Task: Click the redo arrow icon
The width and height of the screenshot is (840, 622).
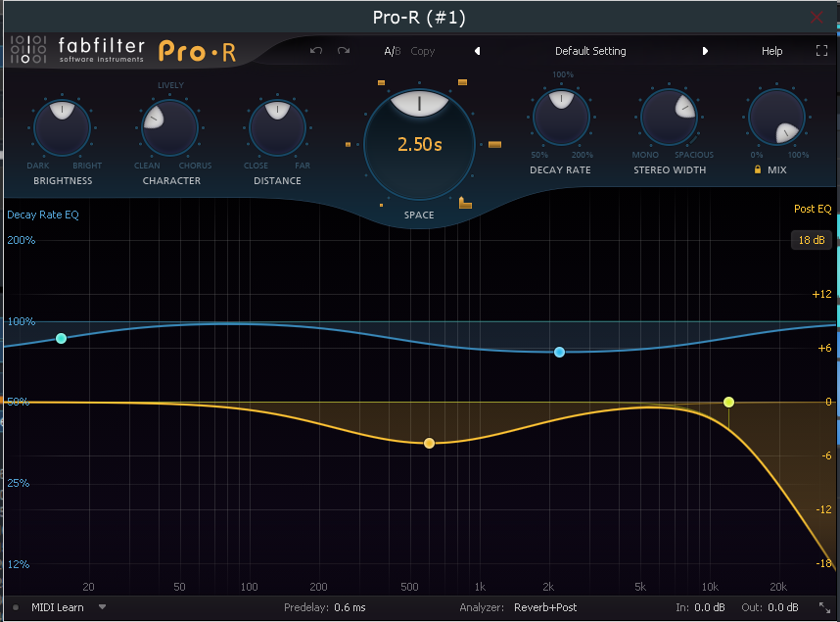Action: (344, 50)
